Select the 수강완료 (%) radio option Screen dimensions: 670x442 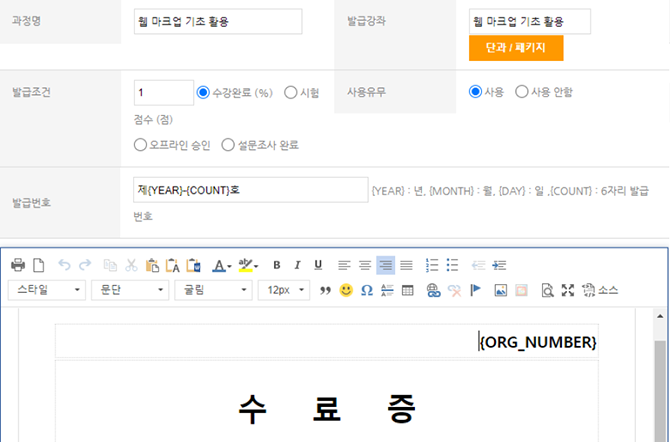tap(204, 92)
